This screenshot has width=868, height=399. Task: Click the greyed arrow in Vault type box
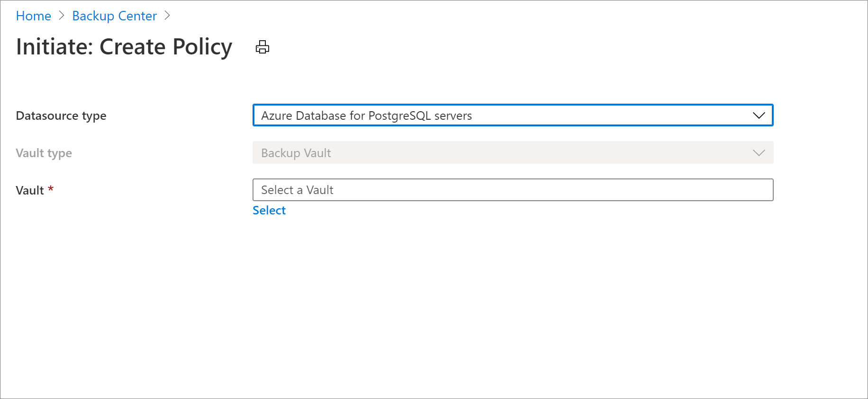coord(759,153)
